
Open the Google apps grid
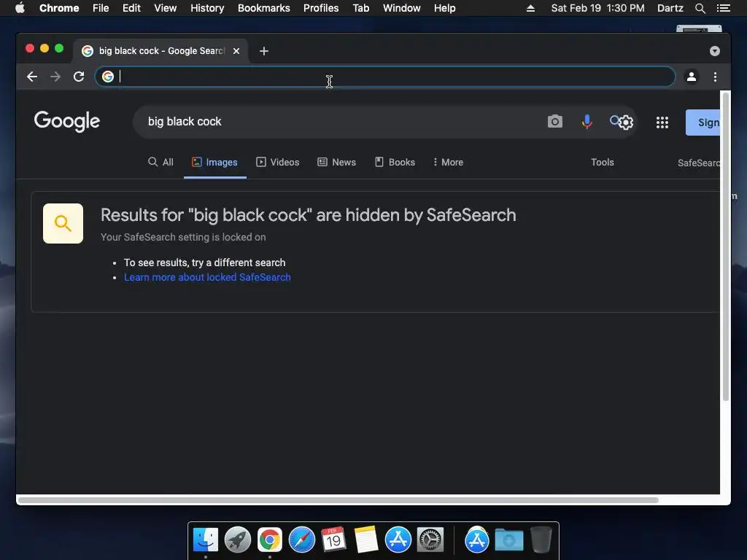click(662, 122)
